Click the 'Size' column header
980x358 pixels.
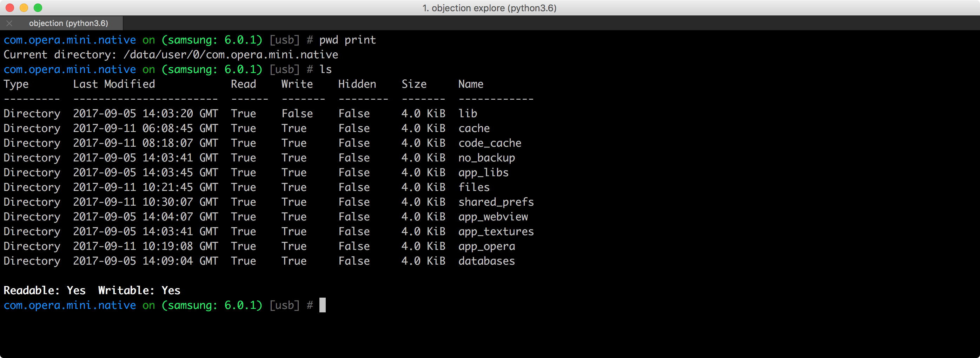414,84
